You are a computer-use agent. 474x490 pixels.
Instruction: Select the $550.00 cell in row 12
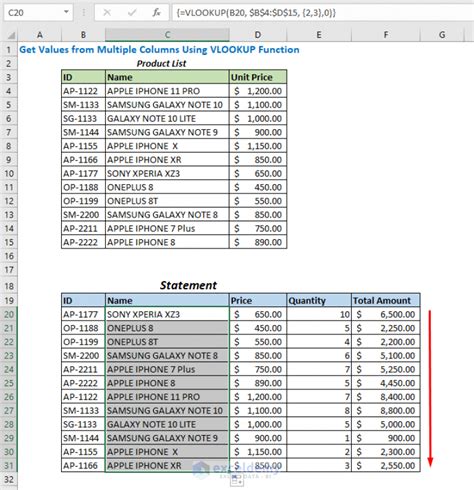(258, 201)
